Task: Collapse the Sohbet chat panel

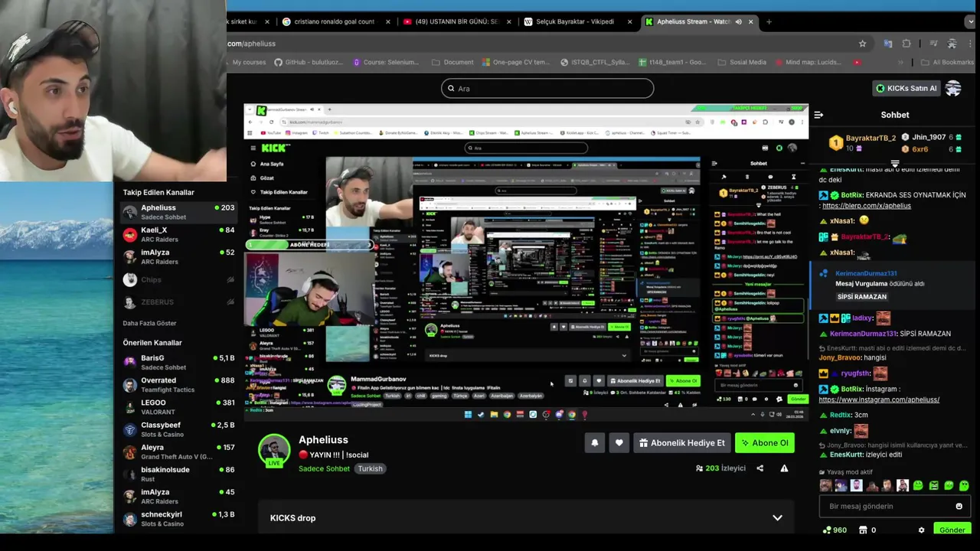Action: (x=818, y=115)
